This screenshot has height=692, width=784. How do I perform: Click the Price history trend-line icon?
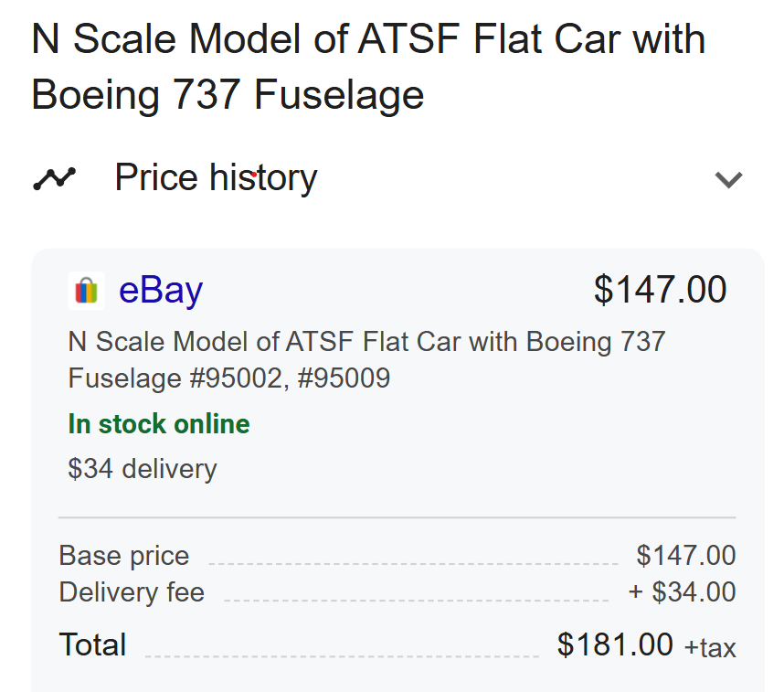(54, 178)
